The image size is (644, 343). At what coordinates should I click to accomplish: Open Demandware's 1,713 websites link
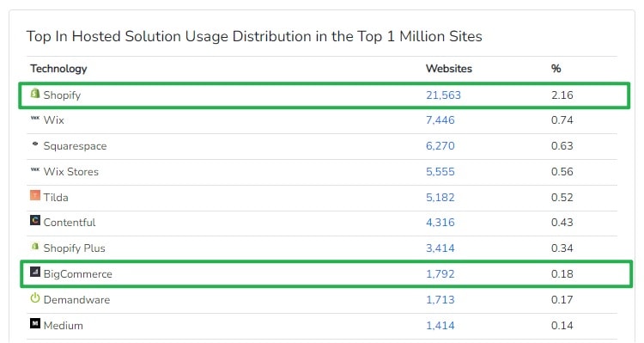point(440,300)
